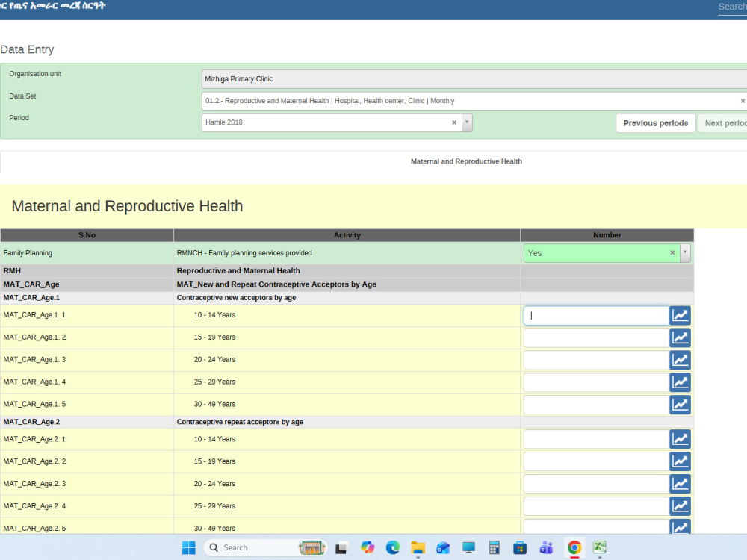The height and width of the screenshot is (560, 747).
Task: Select the Maternal and Reproductive Health tab
Action: click(x=466, y=161)
